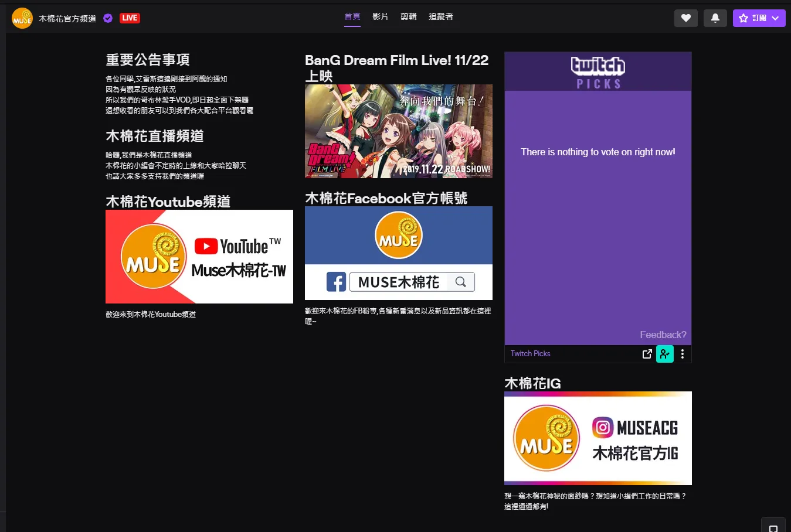Open the Twitch Picks three-dot menu

(x=682, y=354)
